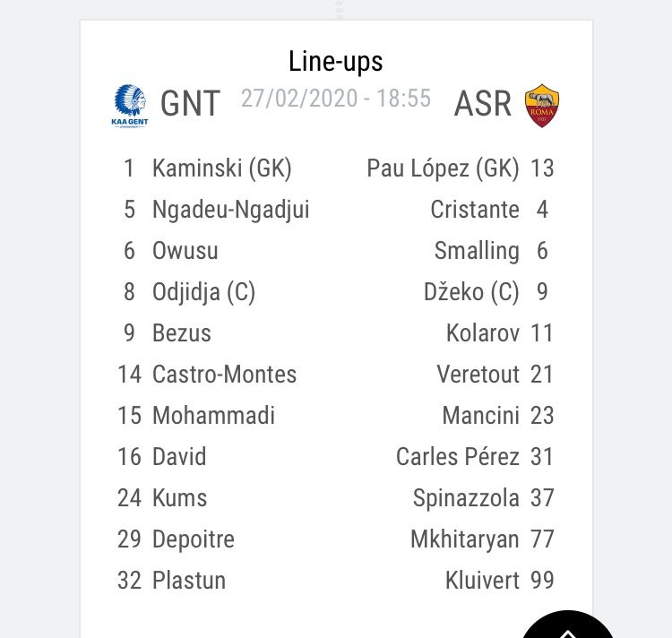Open the GNT team abbreviation
Image resolution: width=672 pixels, height=638 pixels.
190,104
